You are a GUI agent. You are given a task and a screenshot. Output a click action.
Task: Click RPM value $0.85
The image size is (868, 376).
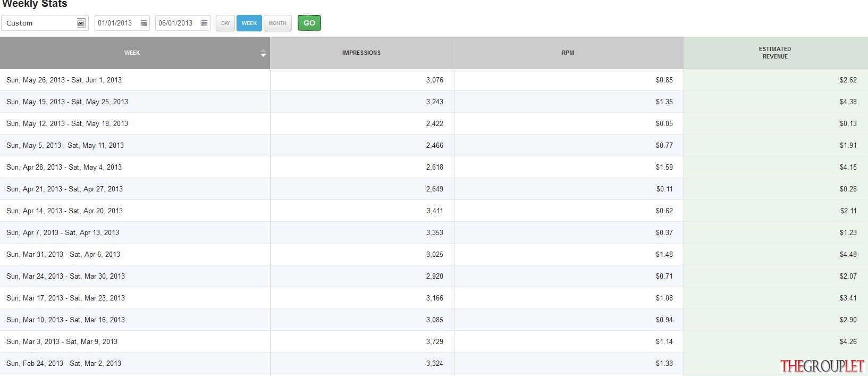pos(664,80)
